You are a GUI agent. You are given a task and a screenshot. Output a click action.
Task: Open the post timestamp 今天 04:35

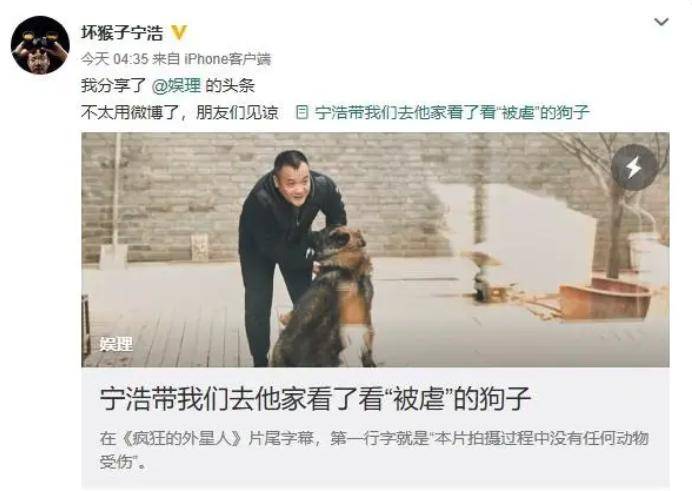point(114,59)
